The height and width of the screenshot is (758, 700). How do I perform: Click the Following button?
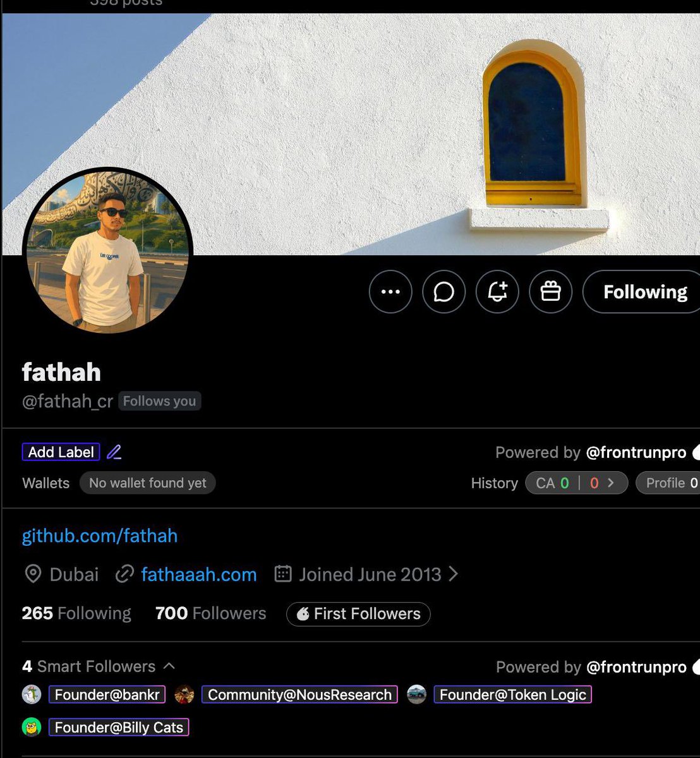642,292
